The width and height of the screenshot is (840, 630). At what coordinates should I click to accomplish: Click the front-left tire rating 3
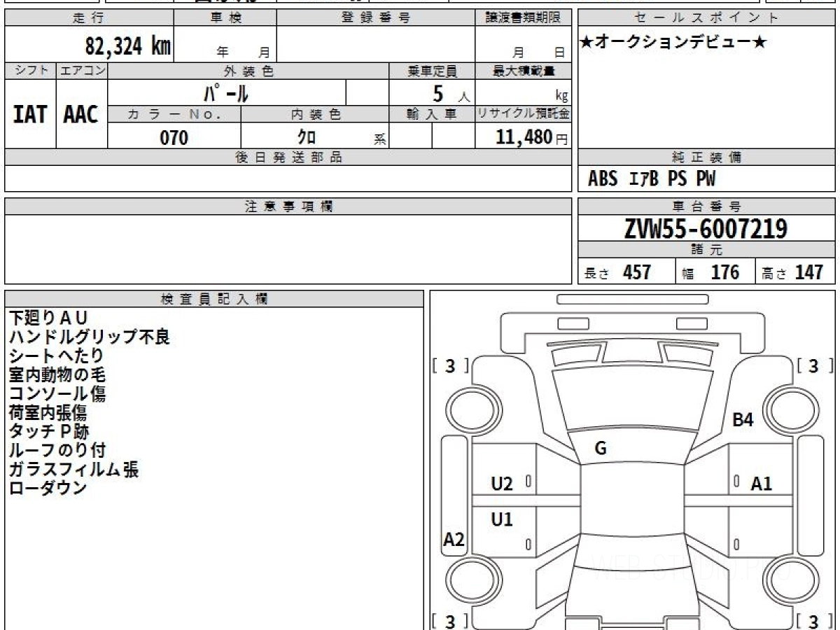coord(450,365)
